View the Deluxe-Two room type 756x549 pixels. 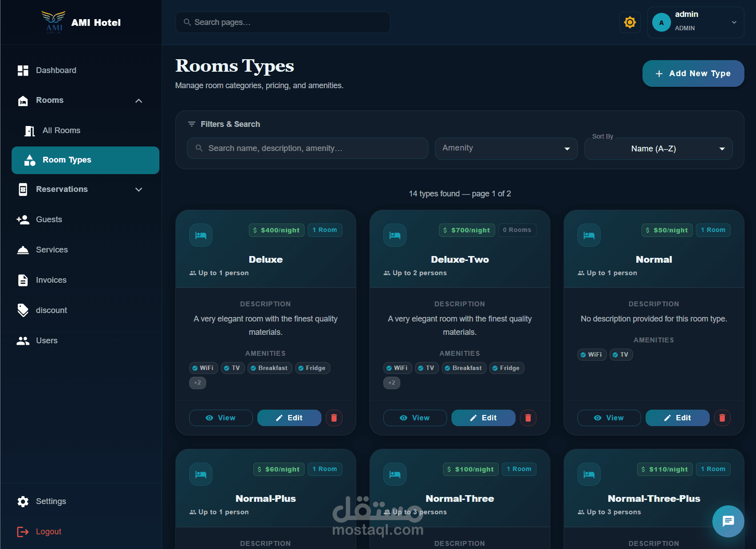(415, 418)
